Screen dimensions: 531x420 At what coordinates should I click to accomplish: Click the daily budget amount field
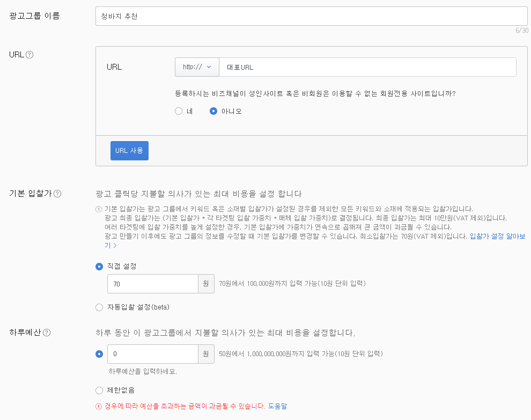[153, 354]
